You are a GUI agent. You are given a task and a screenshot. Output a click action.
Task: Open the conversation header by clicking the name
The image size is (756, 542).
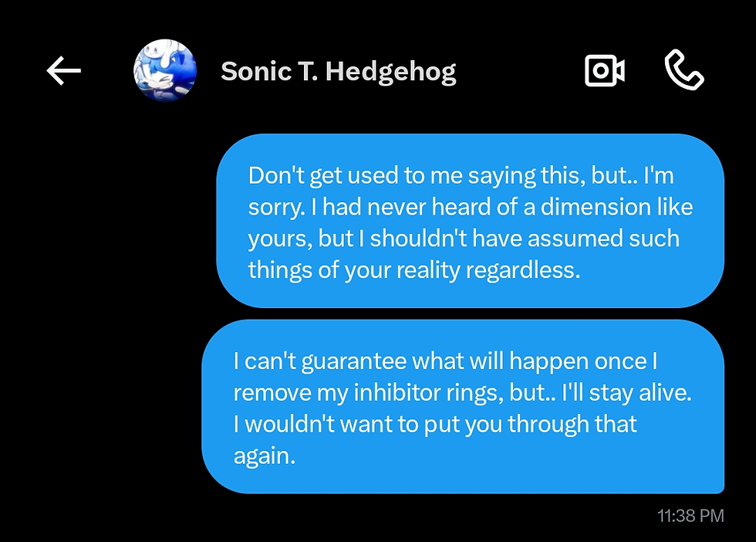click(339, 72)
